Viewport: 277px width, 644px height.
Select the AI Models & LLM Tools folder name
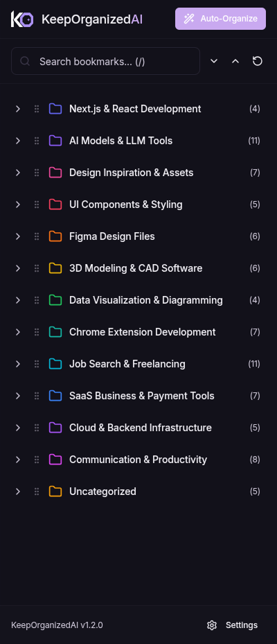[x=120, y=141]
